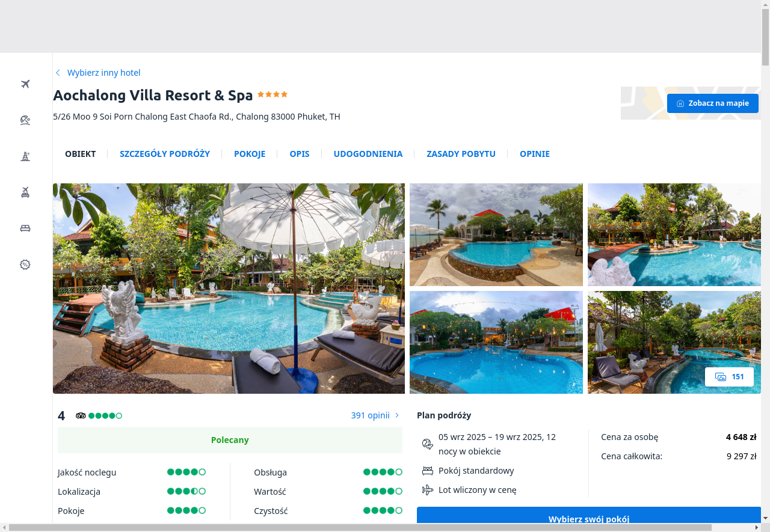This screenshot has width=770, height=532.
Task: View the ZASADY POBYTU tab
Action: click(x=461, y=154)
